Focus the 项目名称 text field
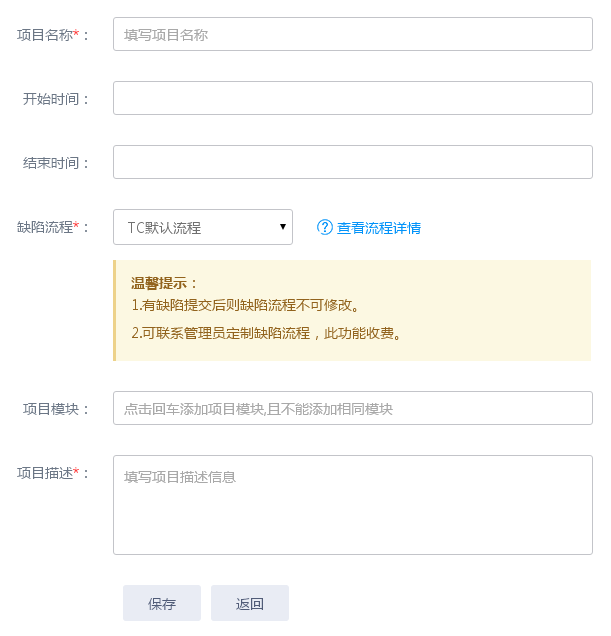The width and height of the screenshot is (611, 636). pyautogui.click(x=352, y=34)
